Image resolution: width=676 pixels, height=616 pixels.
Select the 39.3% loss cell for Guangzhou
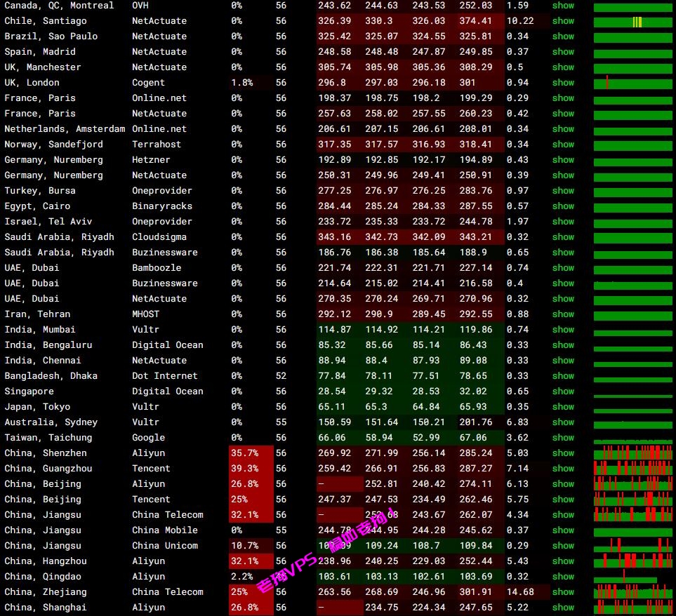click(x=251, y=468)
